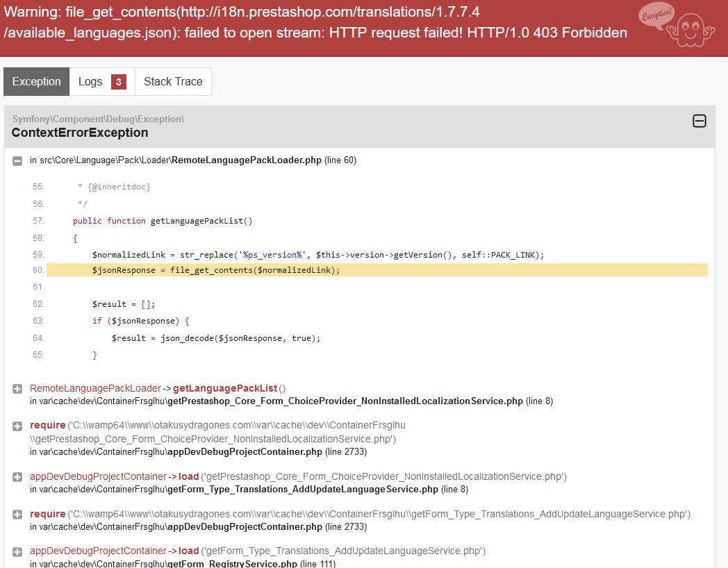Click the getPrestashop_Core_Form_ChoiceProvider file at line 8
This screenshot has width=728, height=568.
345,401
